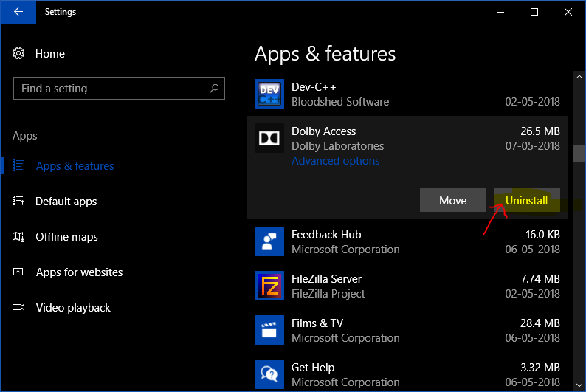Click the app list scrollbar thumb
Screen dimensions: 586x392
coord(579,154)
